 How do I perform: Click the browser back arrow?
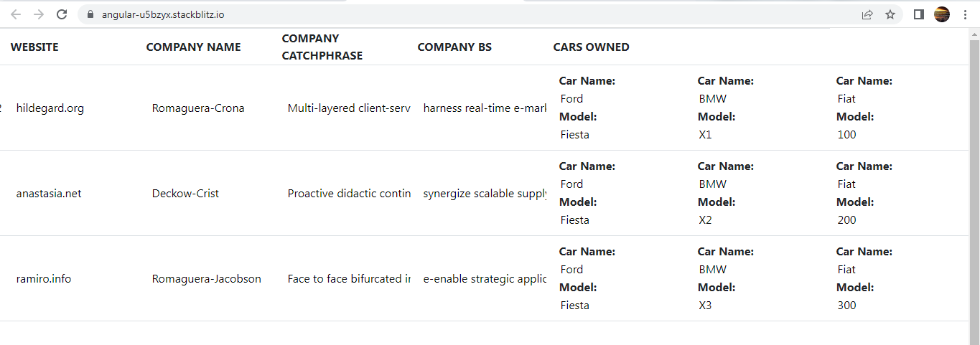point(16,14)
